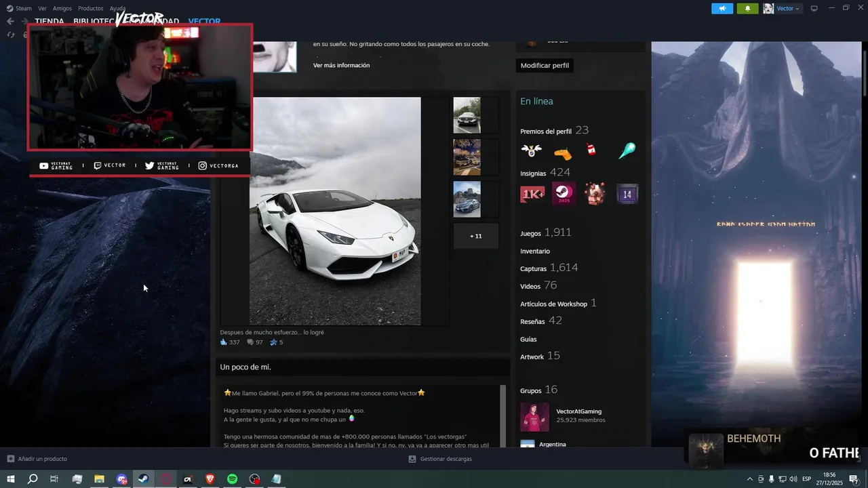Open Spotify from taskbar

[x=232, y=479]
